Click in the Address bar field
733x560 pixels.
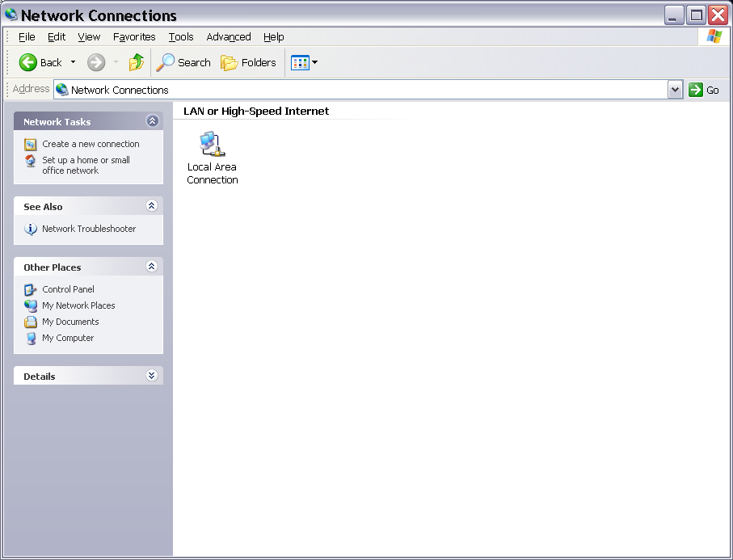(364, 90)
